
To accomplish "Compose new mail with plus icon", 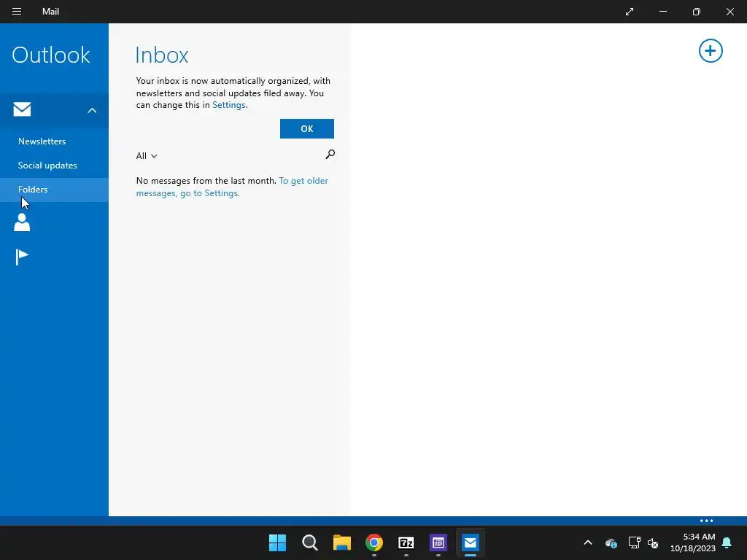I will coord(711,51).
